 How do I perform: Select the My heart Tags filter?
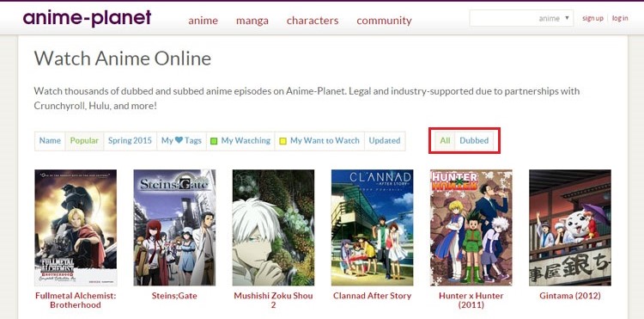pyautogui.click(x=181, y=141)
